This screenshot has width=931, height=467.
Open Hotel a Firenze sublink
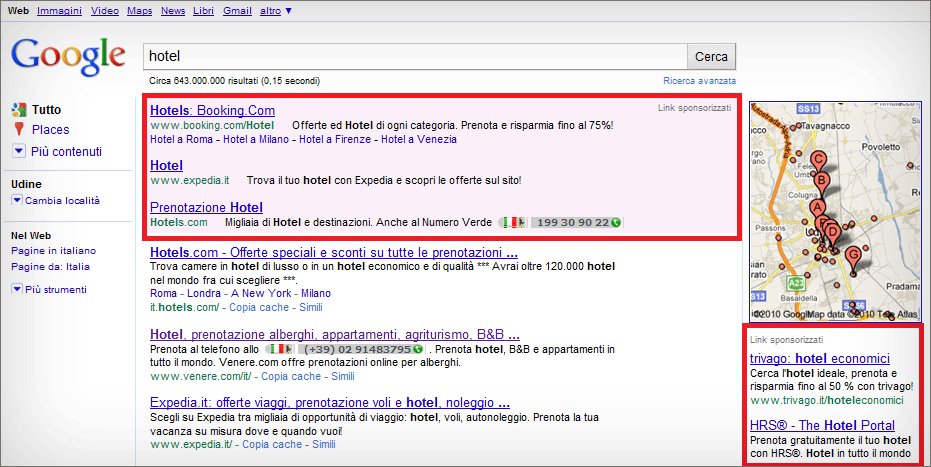point(335,139)
